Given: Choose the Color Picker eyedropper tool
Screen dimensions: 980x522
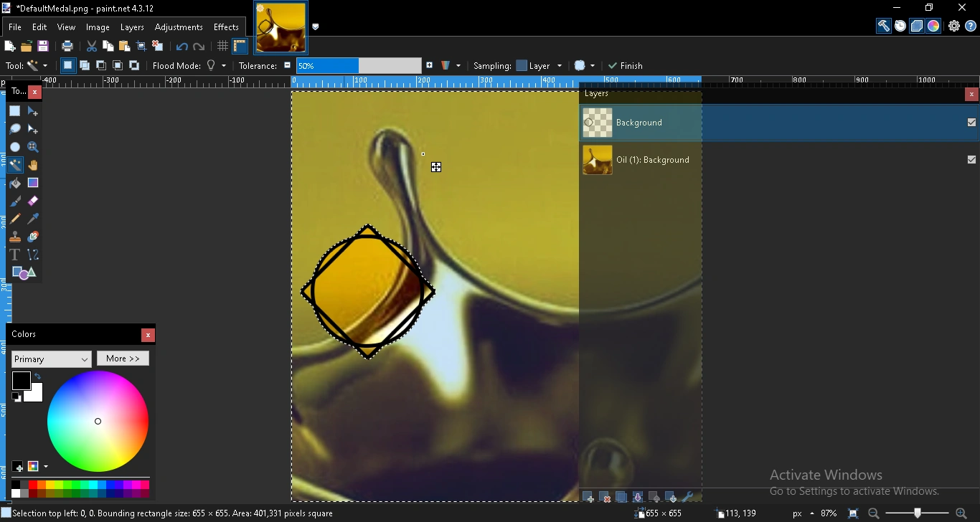Looking at the screenshot, I should [33, 219].
